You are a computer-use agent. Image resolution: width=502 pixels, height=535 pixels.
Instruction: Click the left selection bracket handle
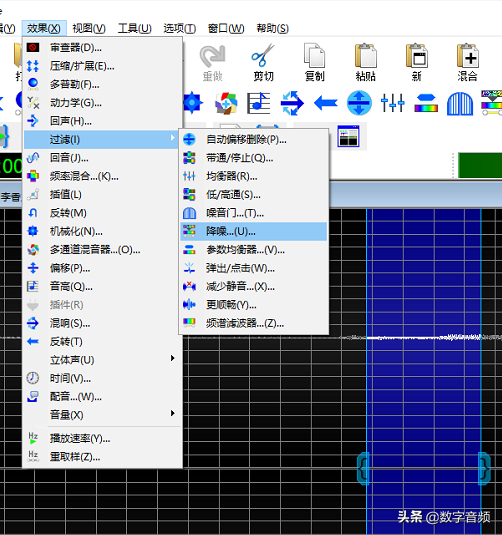(363, 469)
